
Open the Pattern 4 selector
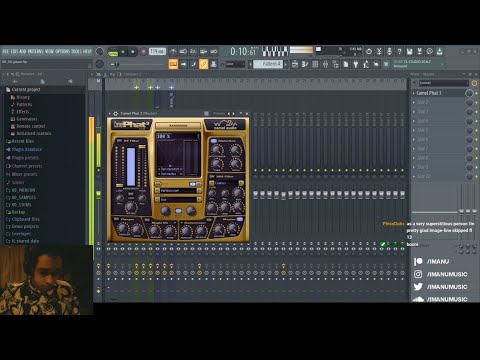[268, 64]
